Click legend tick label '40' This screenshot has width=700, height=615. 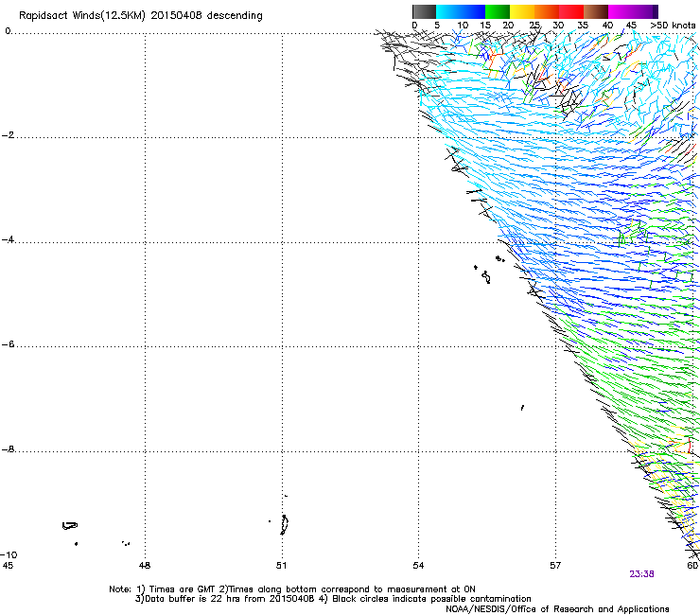coord(607,26)
